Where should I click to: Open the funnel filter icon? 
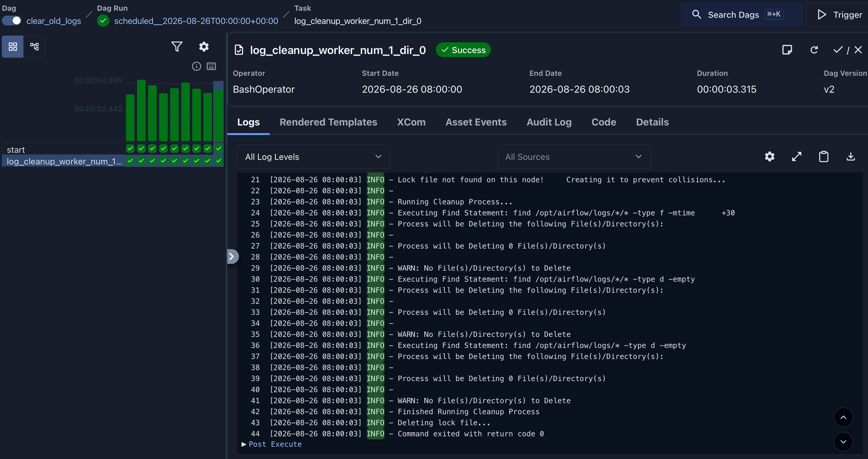[x=177, y=46]
